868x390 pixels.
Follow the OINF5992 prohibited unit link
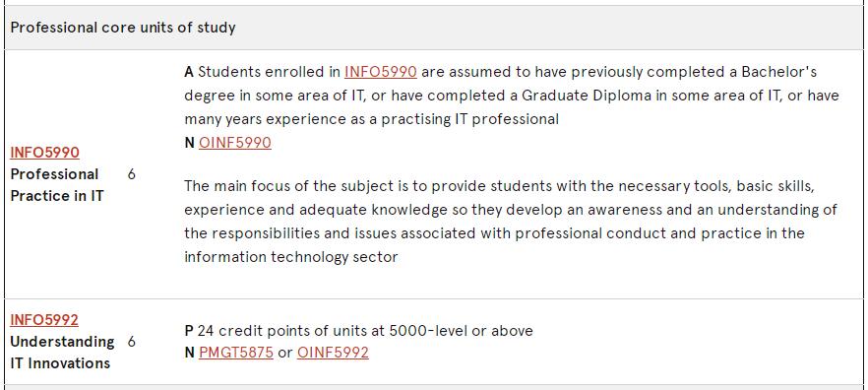click(x=333, y=353)
